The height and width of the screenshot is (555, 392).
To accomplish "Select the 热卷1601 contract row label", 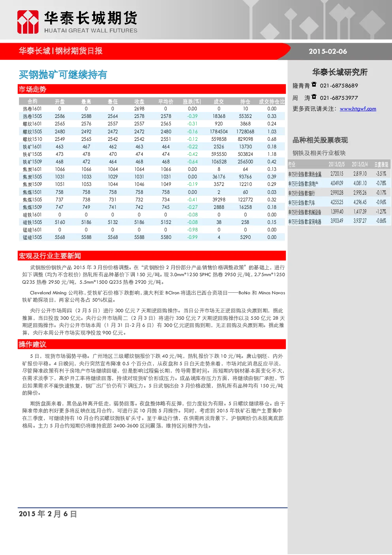I will pos(32,109).
